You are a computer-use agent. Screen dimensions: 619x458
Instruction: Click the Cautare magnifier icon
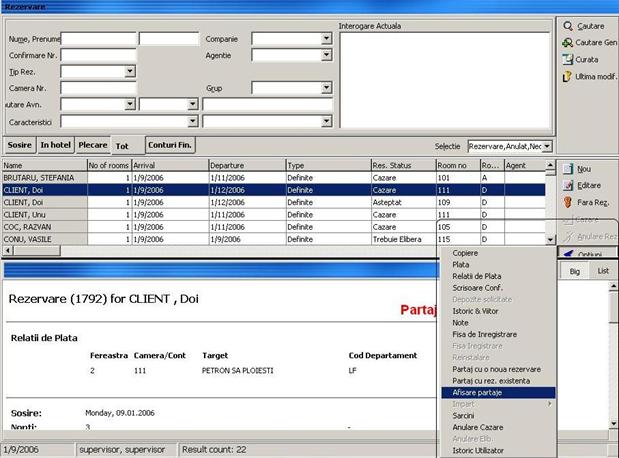pos(568,26)
